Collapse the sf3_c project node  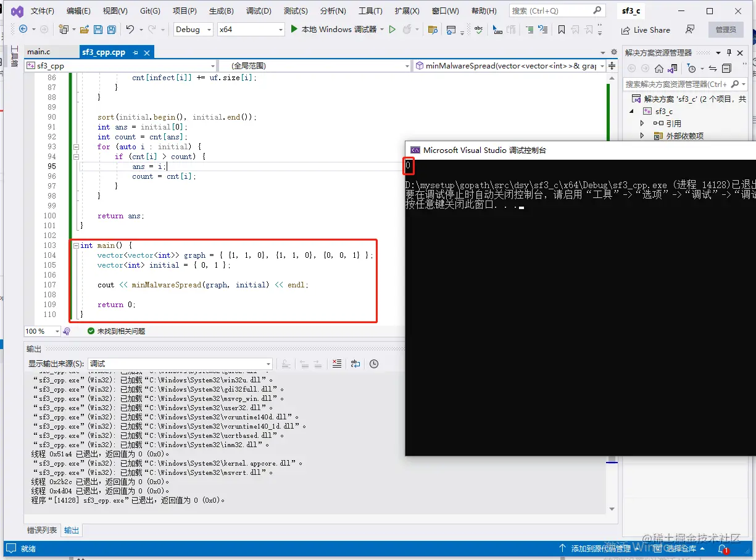click(x=631, y=111)
